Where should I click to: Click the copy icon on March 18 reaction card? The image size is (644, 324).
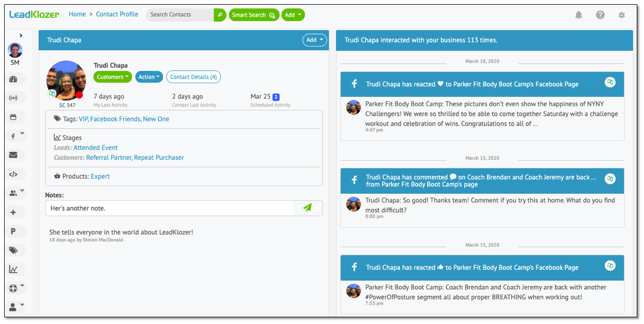tap(610, 82)
